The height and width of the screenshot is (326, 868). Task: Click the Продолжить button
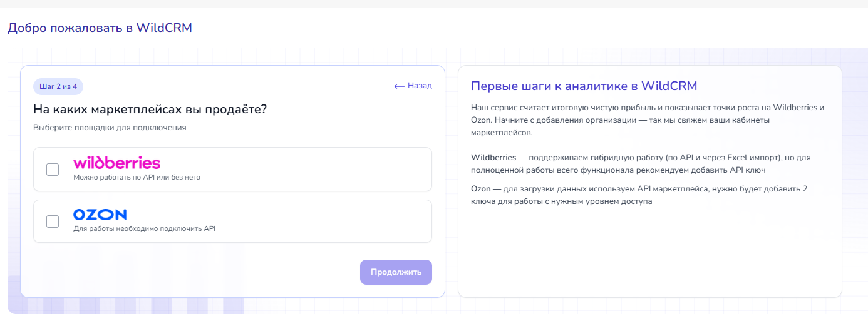point(396,272)
